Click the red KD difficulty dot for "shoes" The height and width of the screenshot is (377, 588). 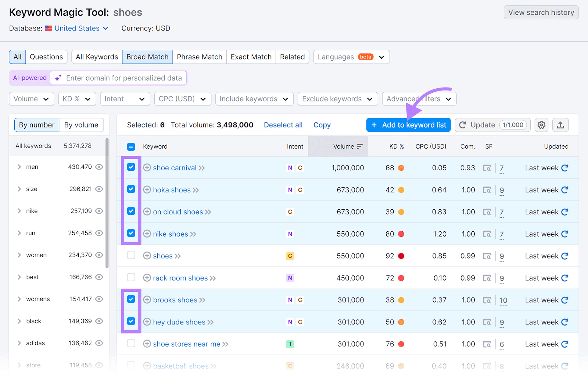point(401,256)
